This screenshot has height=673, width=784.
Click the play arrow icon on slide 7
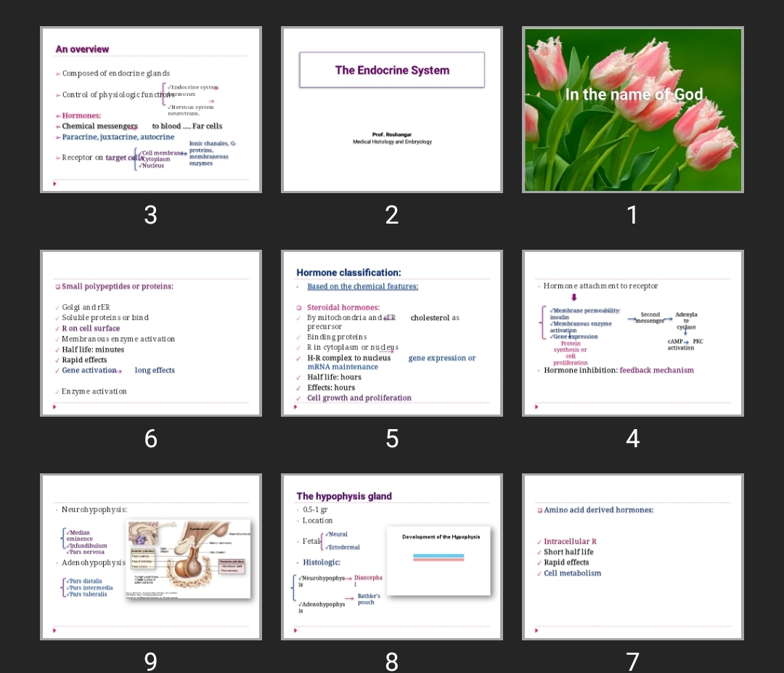536,630
